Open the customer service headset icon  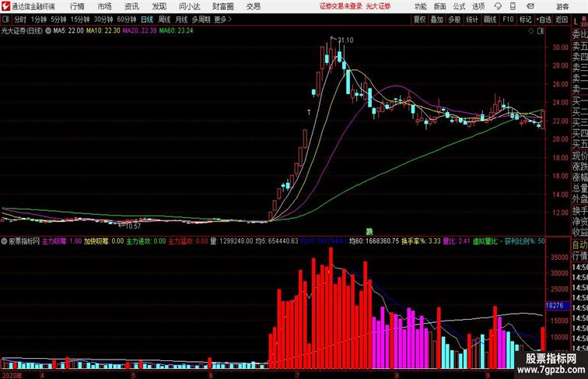tap(498, 6)
